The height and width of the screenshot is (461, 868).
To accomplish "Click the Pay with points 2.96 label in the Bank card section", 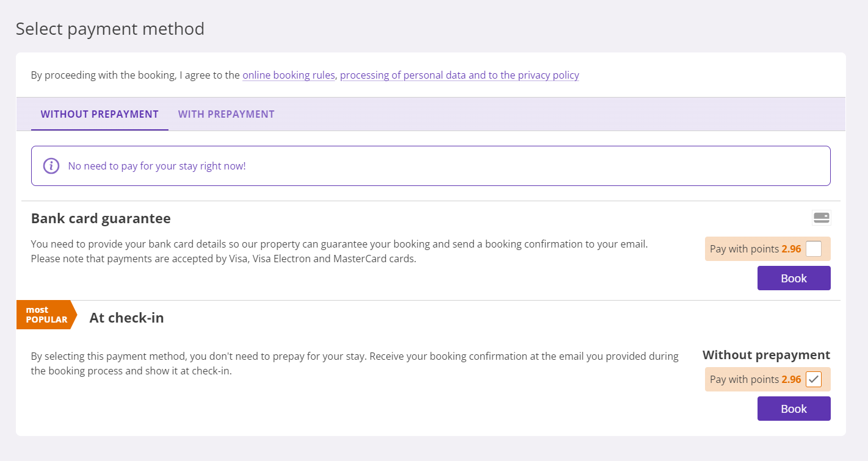I will (755, 249).
